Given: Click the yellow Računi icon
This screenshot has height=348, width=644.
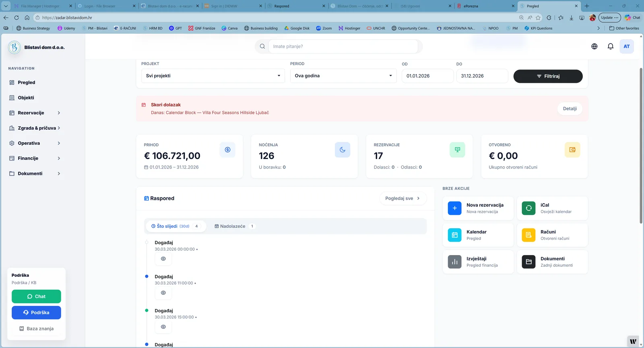Looking at the screenshot, I should pyautogui.click(x=528, y=235).
